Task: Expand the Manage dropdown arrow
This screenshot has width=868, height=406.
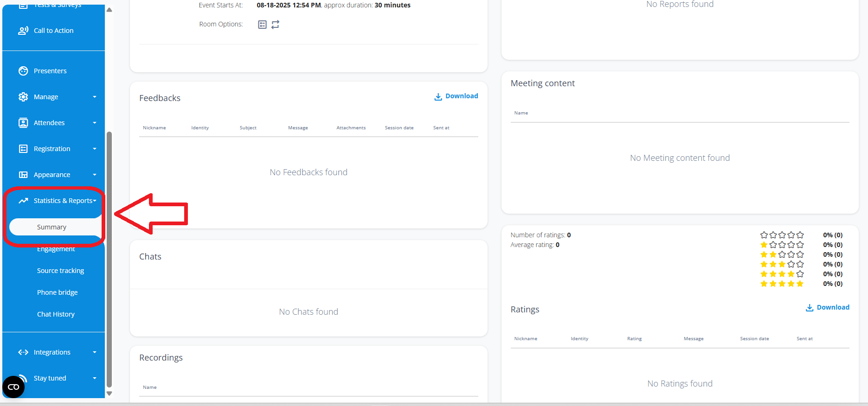Action: [x=95, y=97]
